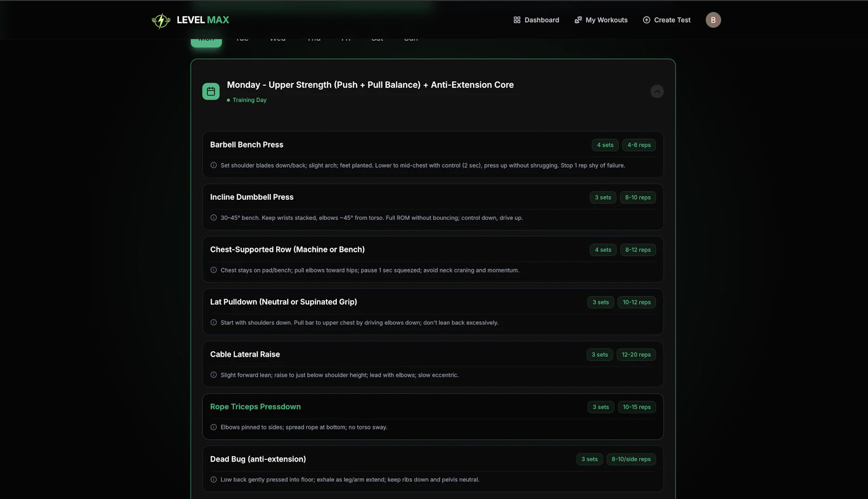
Task: Click 3 sets badge on Dead Bug
Action: 590,459
